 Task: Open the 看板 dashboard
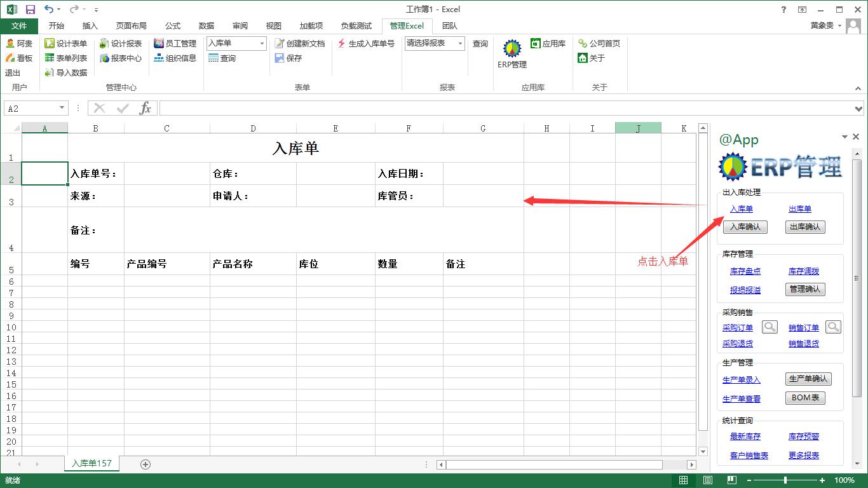(19, 58)
